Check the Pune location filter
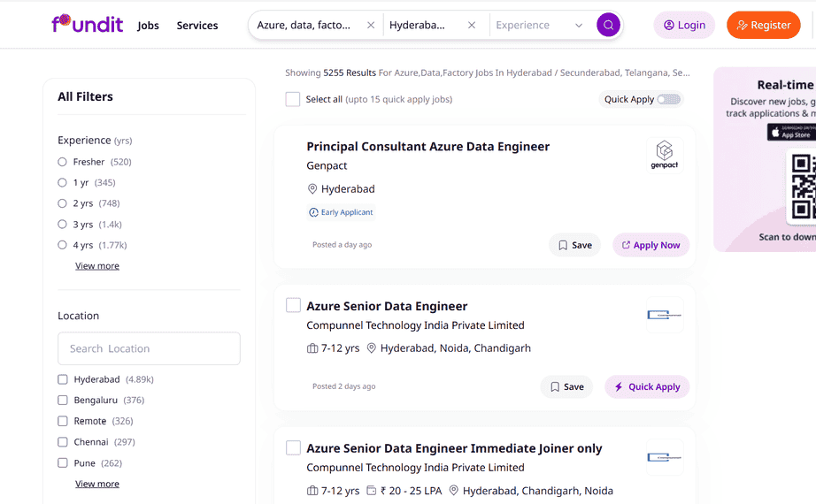The width and height of the screenshot is (816, 504). (63, 463)
